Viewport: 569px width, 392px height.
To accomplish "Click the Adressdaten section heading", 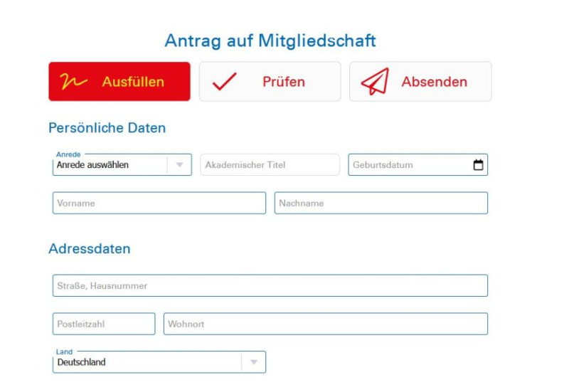I will (89, 249).
